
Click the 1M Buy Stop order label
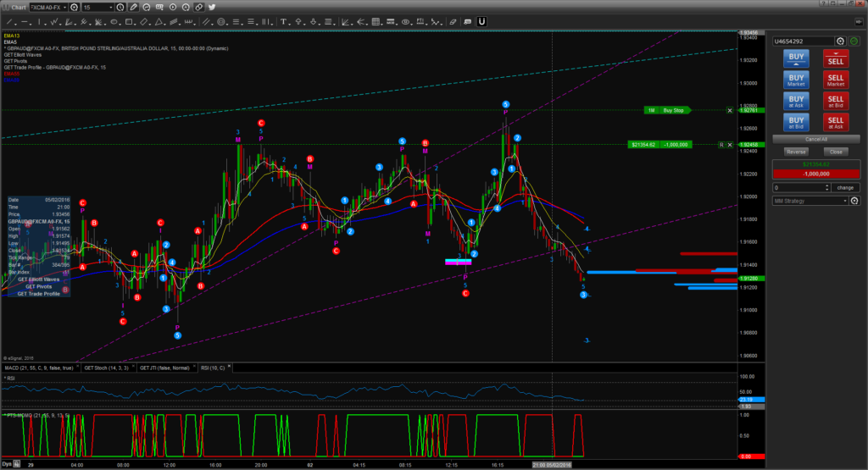click(x=667, y=111)
